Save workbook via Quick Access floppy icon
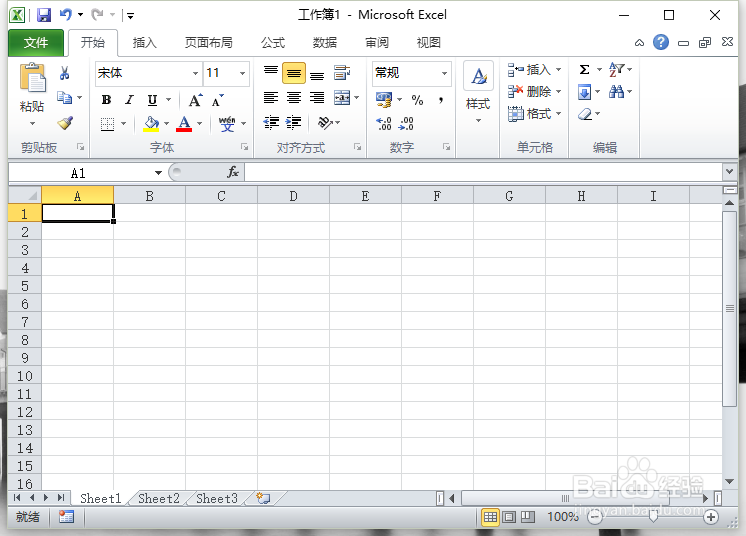 click(x=44, y=15)
